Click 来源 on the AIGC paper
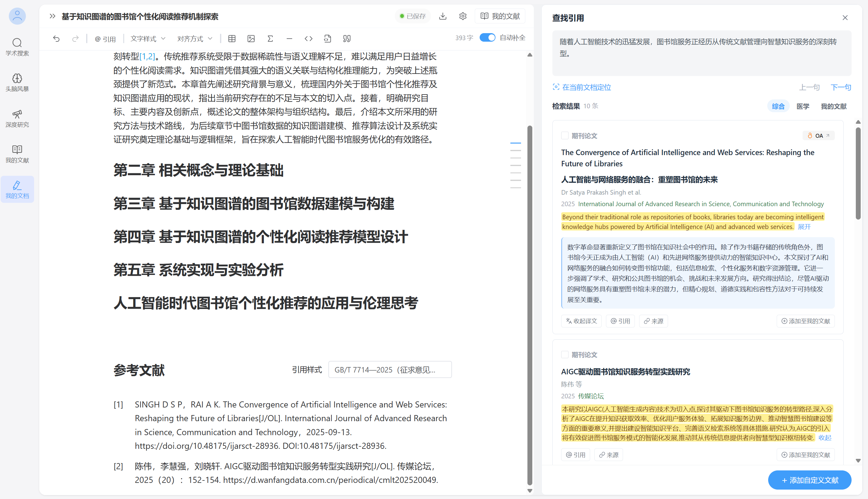Screen dimensions: 868x499 (608, 455)
